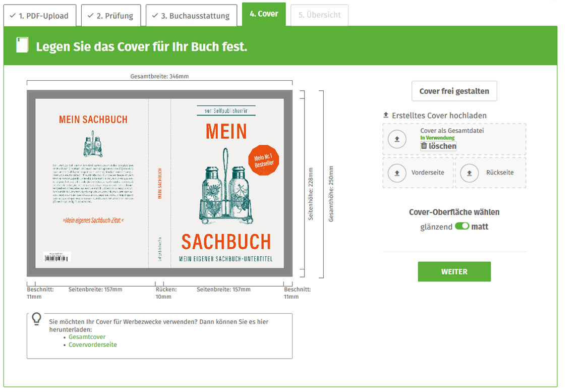The height and width of the screenshot is (392, 584).
Task: Open the Covervorderseite download link
Action: tap(93, 345)
